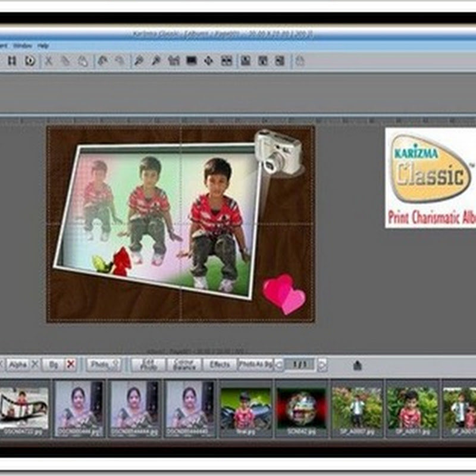This screenshot has width=476, height=476.
Task: Click the Photo button in bottom bar
Action: pos(104,365)
